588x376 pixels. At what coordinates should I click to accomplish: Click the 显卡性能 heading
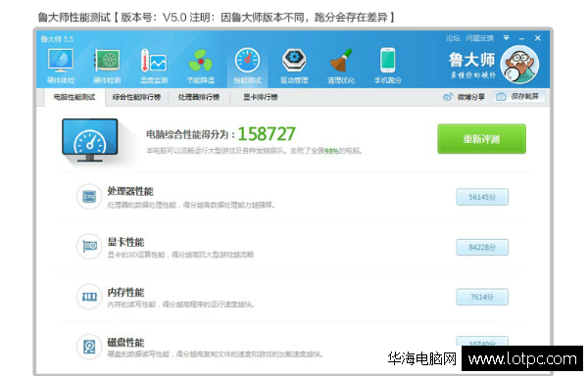point(125,242)
